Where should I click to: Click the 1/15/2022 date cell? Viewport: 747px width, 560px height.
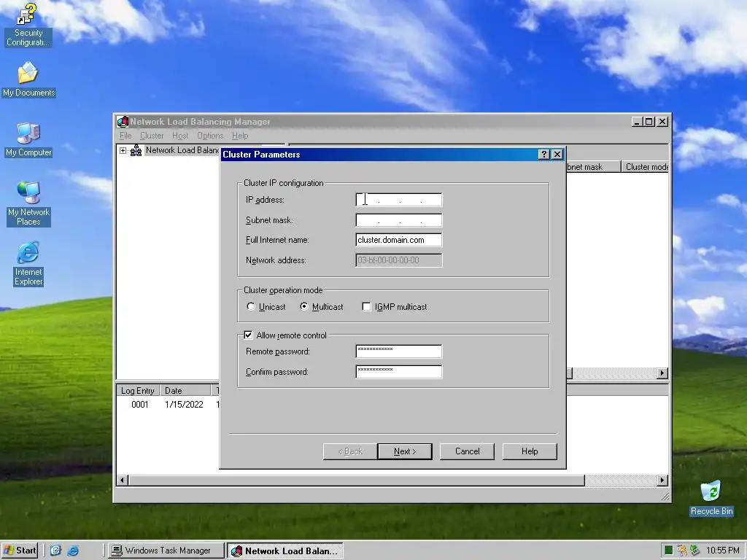tap(184, 404)
